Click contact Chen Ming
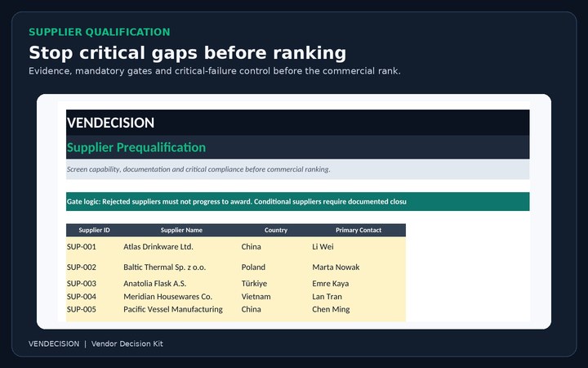This screenshot has height=368, width=588. 331,309
